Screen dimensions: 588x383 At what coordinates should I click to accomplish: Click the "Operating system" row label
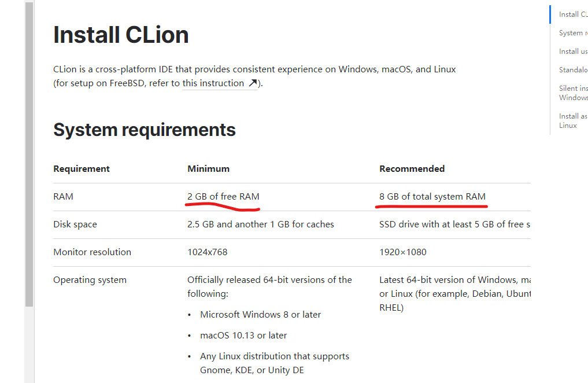pos(90,280)
